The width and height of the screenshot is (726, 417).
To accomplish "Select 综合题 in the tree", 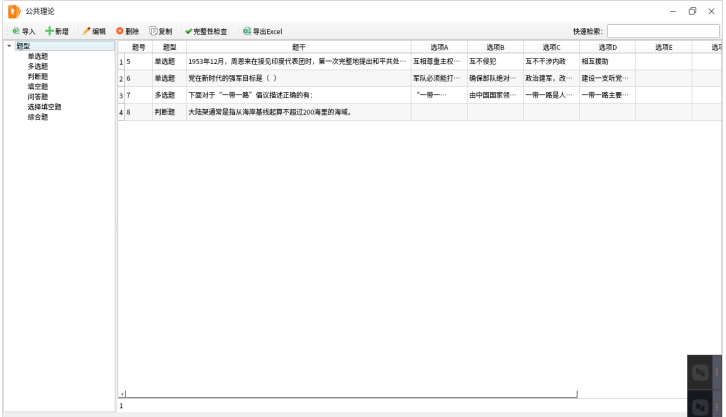I will coord(38,117).
